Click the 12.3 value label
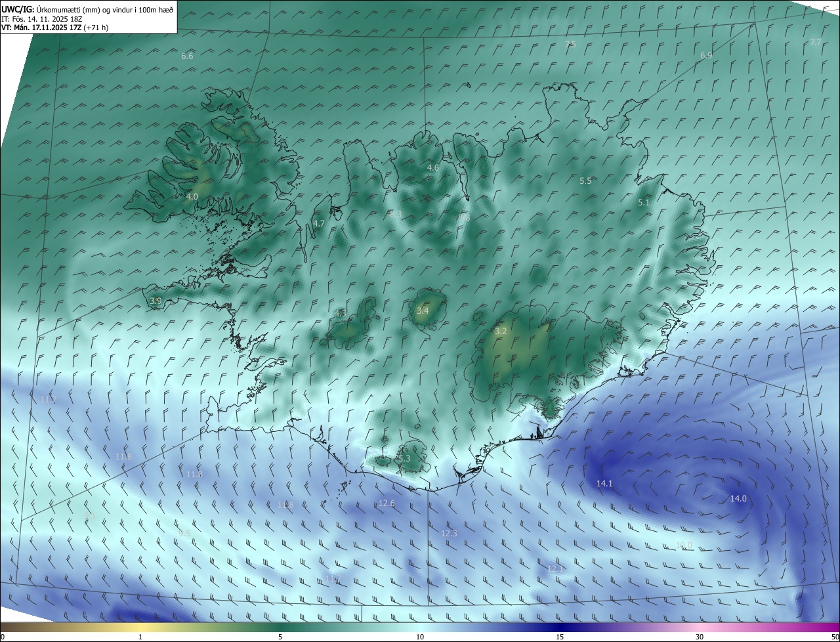 (449, 534)
